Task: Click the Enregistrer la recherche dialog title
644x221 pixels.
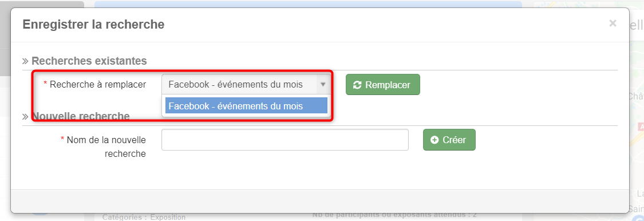Action: click(x=94, y=24)
